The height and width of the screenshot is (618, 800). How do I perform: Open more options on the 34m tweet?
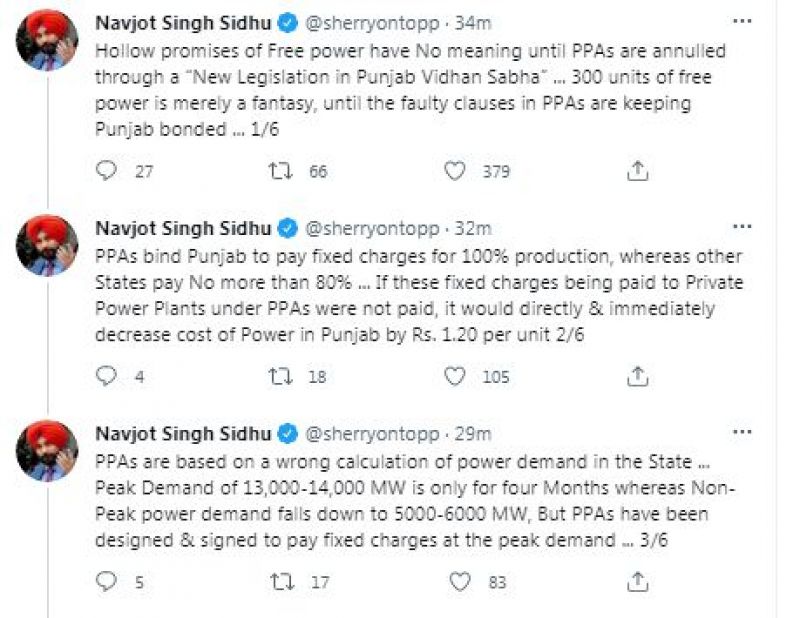tap(743, 21)
